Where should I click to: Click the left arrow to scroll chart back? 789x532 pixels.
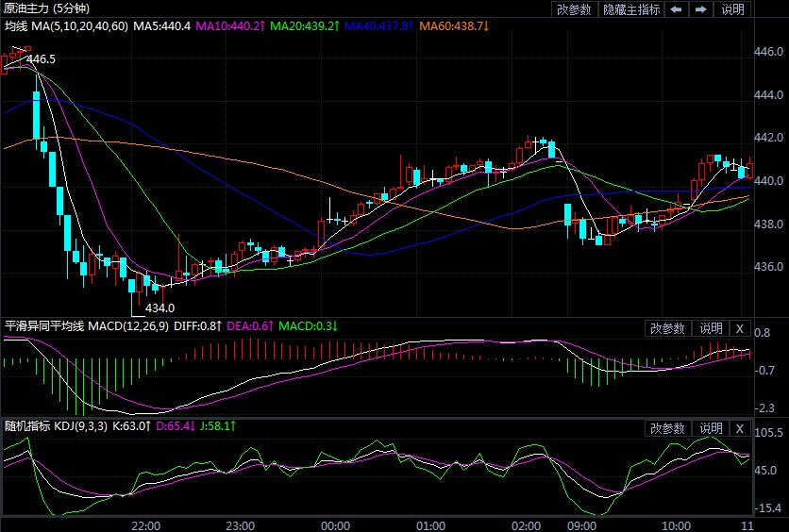click(676, 9)
